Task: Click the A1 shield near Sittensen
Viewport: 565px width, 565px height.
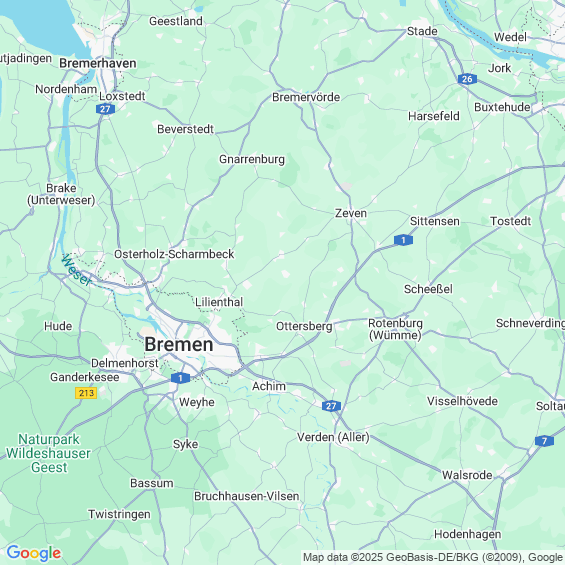Action: [x=403, y=240]
